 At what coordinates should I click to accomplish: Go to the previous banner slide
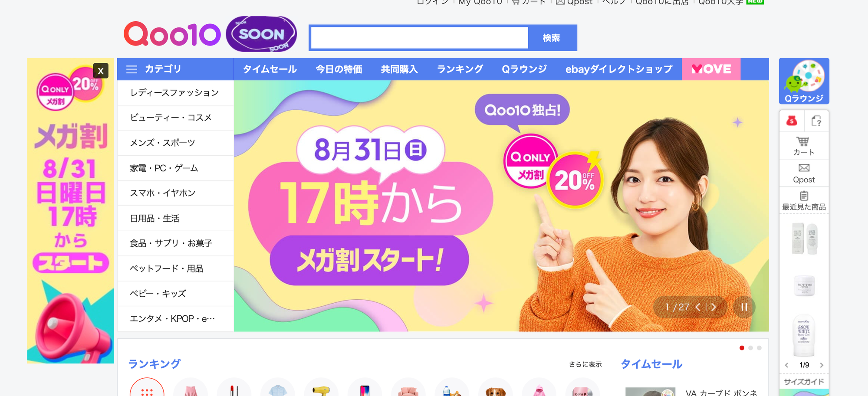point(698,307)
